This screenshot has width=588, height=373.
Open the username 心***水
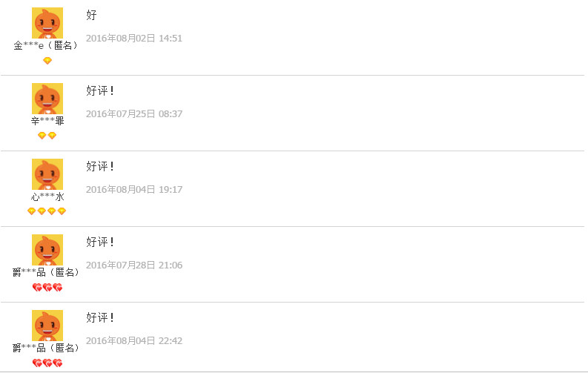pos(47,197)
